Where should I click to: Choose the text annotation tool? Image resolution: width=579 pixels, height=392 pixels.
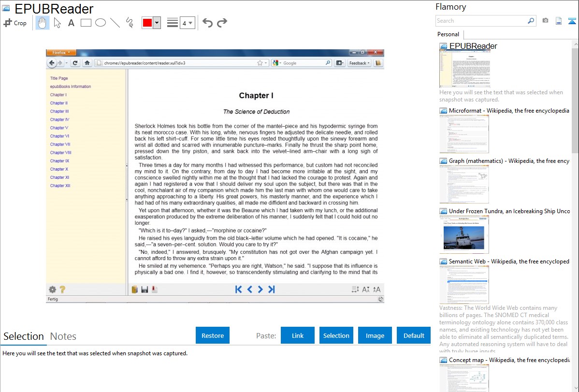(71, 23)
